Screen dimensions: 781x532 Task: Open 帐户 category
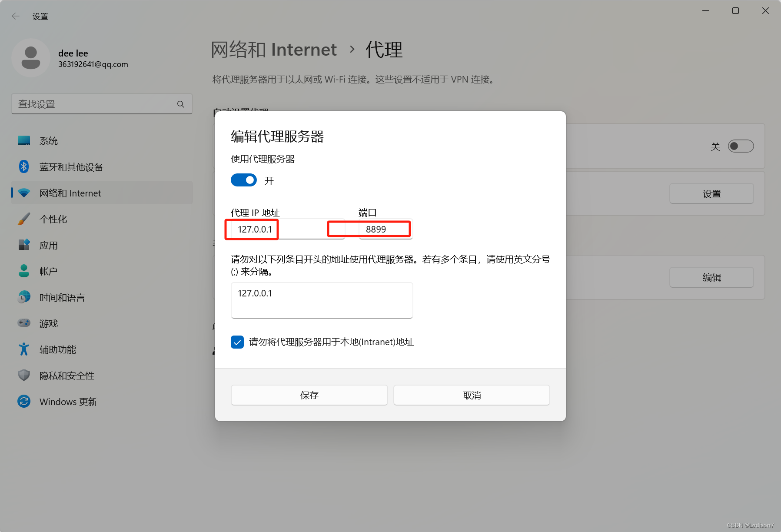click(102, 271)
